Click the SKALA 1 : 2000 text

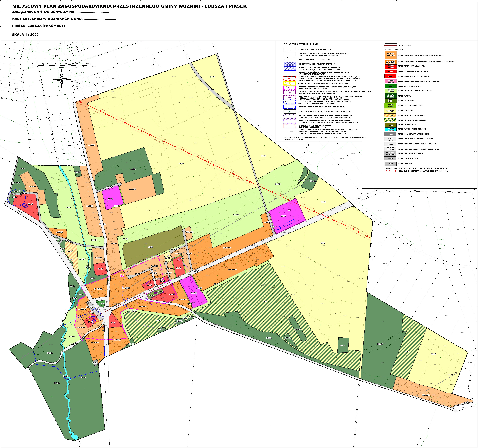[x=25, y=35]
